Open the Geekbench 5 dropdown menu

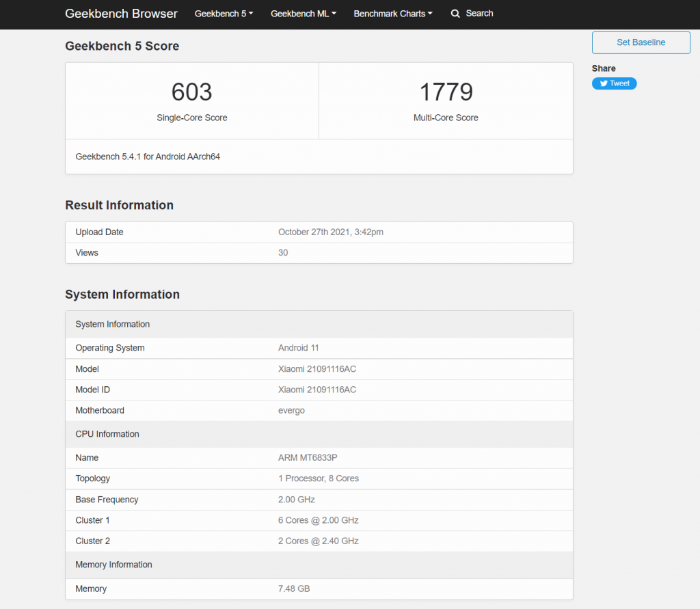coord(224,14)
